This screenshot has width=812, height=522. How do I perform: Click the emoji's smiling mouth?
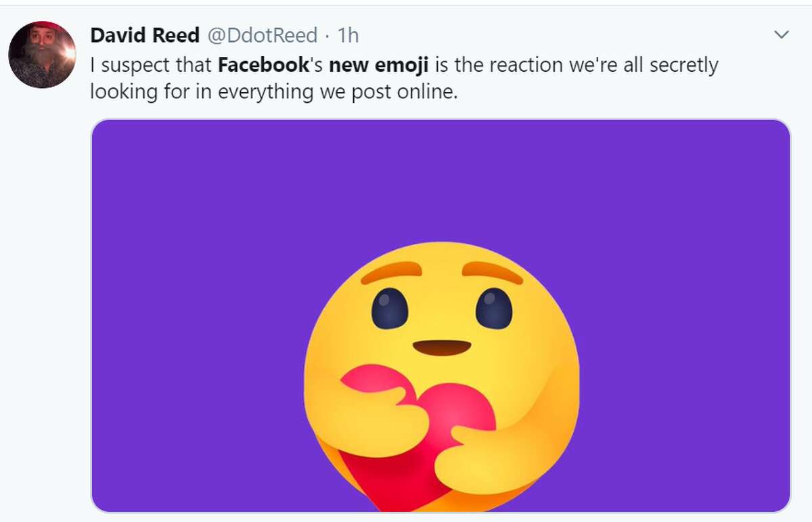[441, 347]
